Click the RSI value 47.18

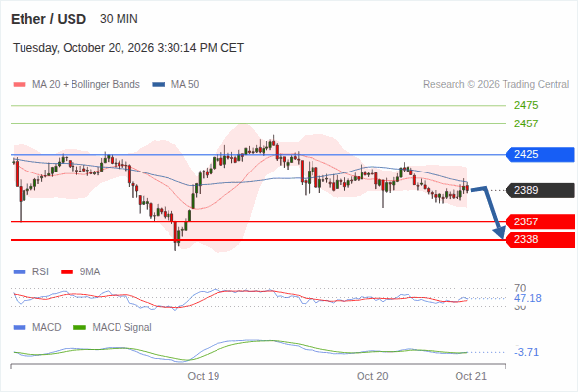coord(528,298)
